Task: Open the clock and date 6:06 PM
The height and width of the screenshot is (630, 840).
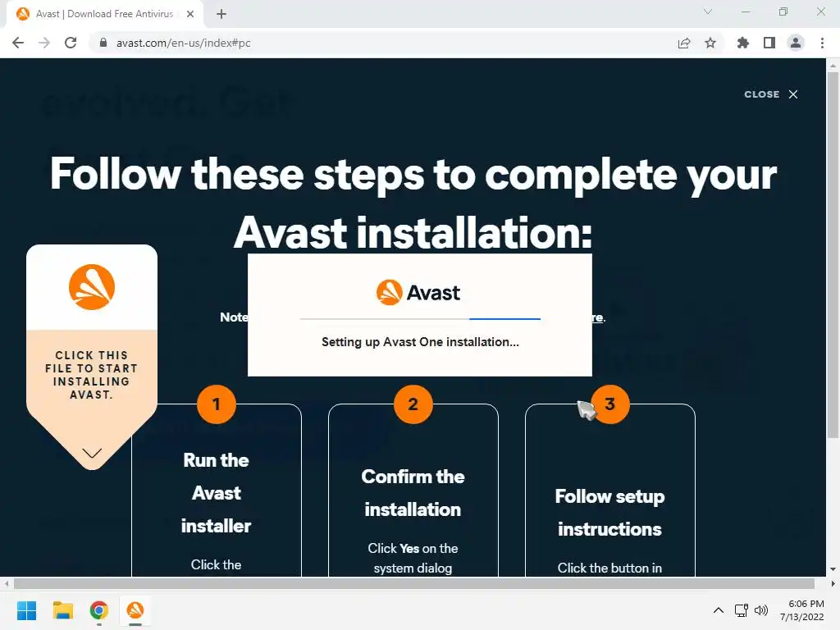Action: click(802, 610)
